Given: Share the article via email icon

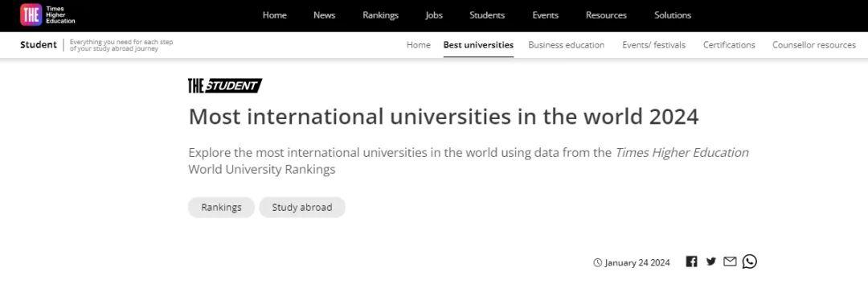Looking at the screenshot, I should click(x=730, y=262).
